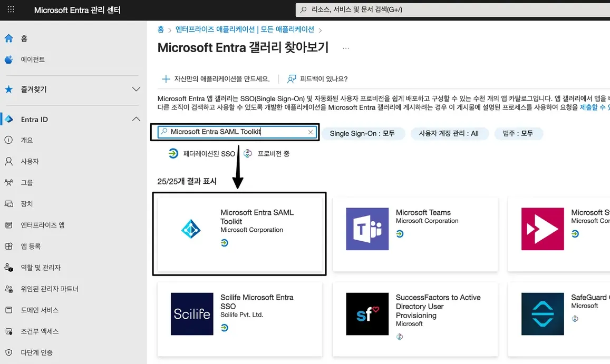This screenshot has height=364, width=610.
Task: Click the Roles and admins icon next to 역할 및 관리자
Action: point(8,268)
